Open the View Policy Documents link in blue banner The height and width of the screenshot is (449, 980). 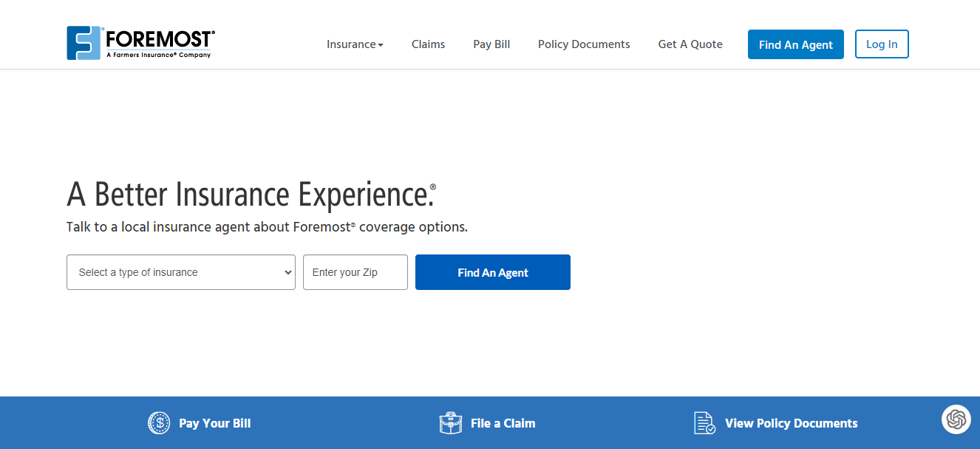pos(792,423)
